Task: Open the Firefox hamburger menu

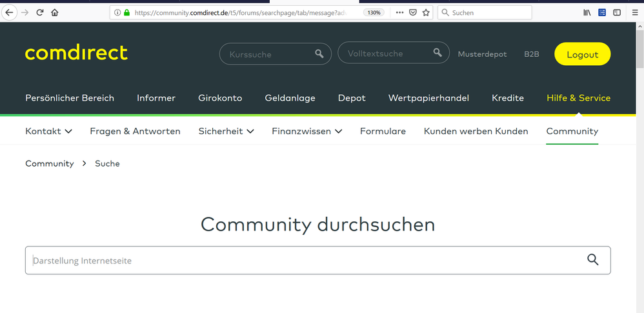Action: 635,12
